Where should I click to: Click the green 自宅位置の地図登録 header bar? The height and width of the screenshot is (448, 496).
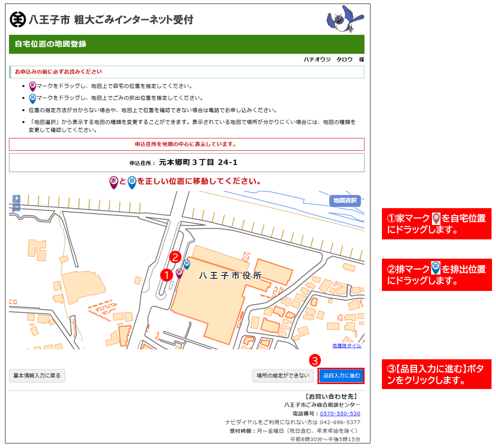[x=186, y=44]
